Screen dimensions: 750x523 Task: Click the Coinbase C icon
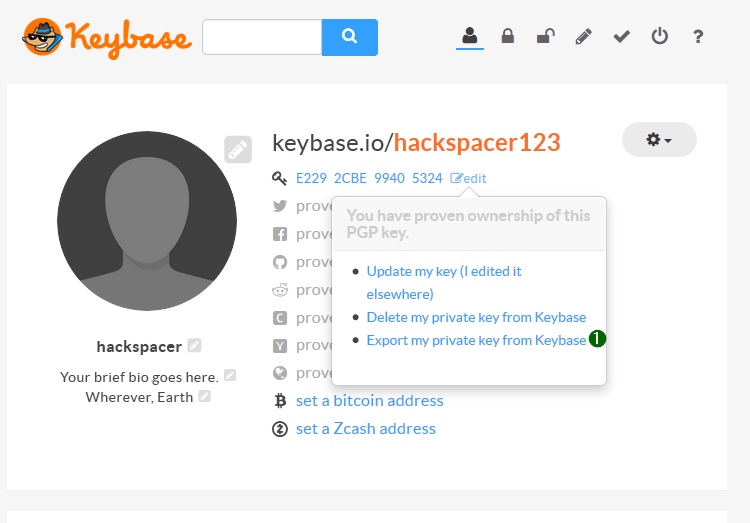tap(280, 318)
